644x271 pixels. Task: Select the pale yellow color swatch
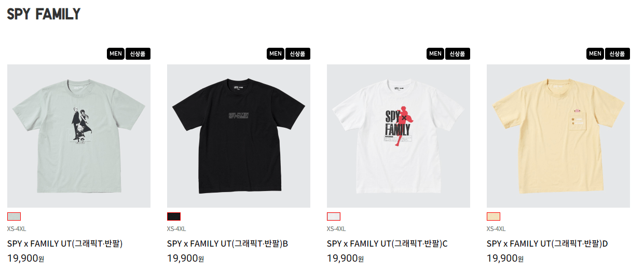tap(494, 216)
